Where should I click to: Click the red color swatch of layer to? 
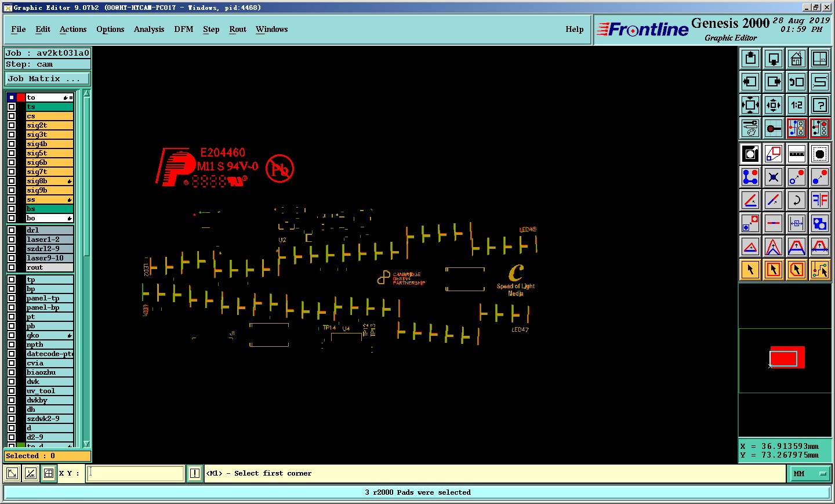pyautogui.click(x=21, y=97)
